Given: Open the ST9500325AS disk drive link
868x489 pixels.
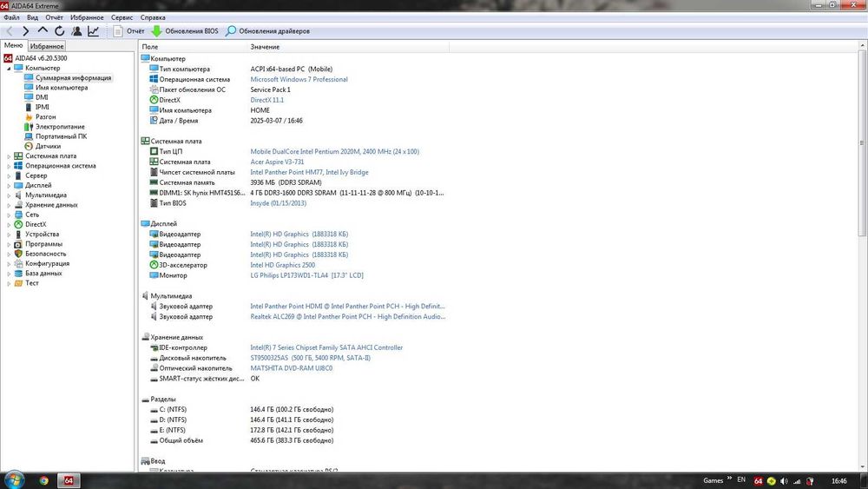Looking at the screenshot, I should click(x=310, y=358).
